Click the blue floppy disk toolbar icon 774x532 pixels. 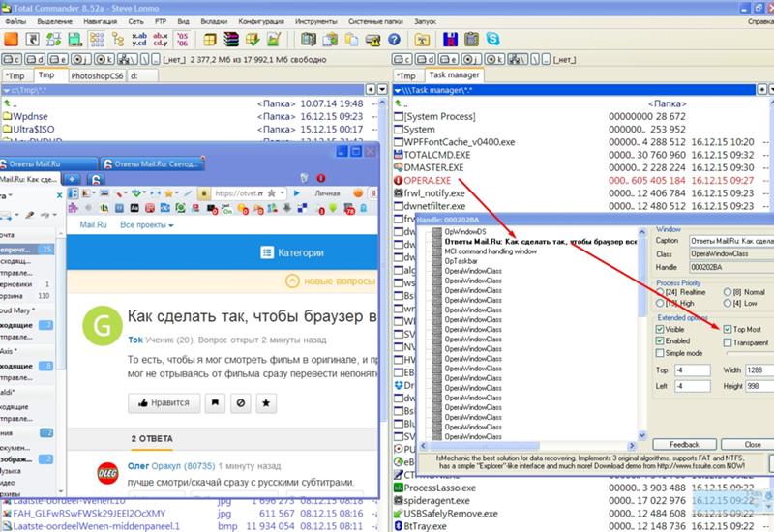click(450, 39)
